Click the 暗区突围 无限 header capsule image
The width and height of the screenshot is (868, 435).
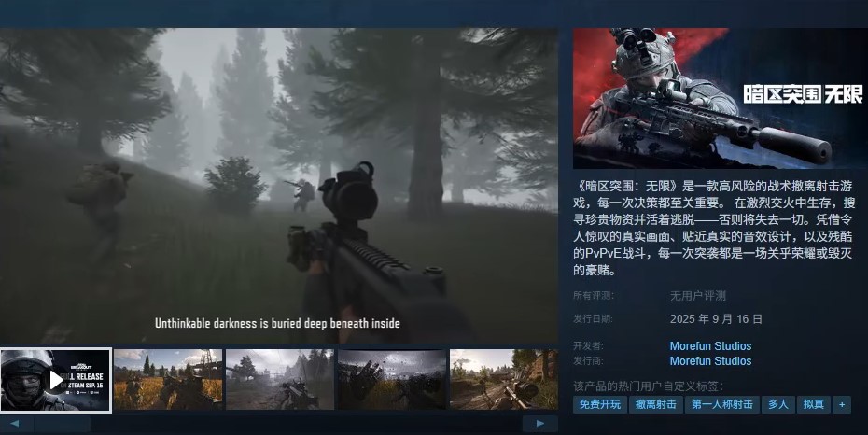(x=718, y=98)
